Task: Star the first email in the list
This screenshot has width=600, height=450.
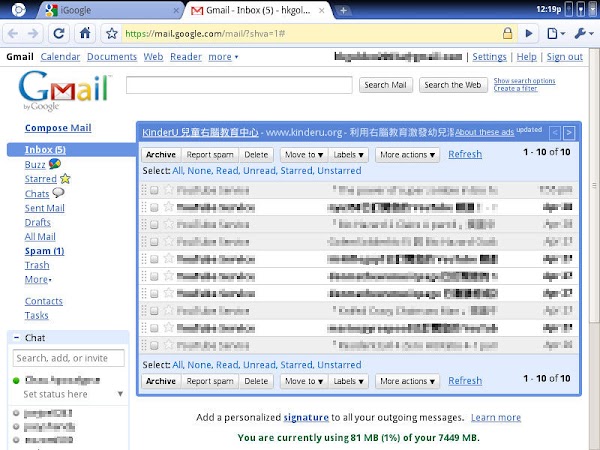Action: point(168,189)
